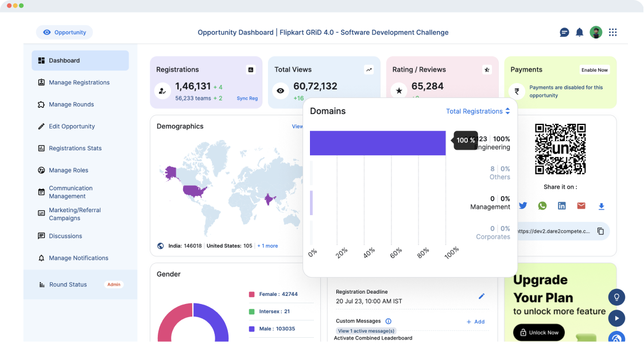Click the Total Views trend icon
This screenshot has height=359, width=644.
pos(369,70)
